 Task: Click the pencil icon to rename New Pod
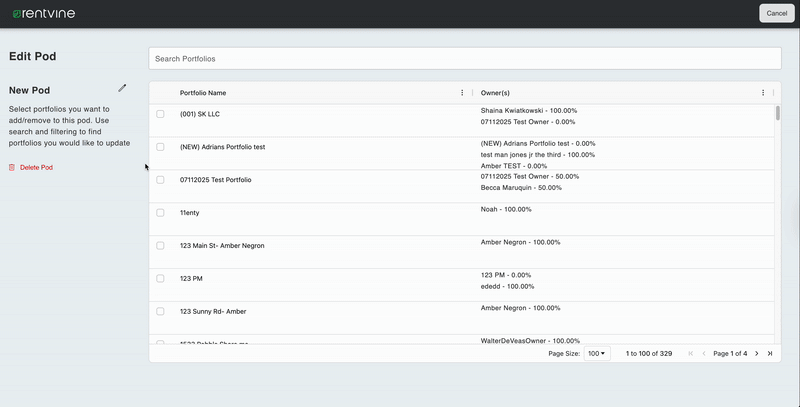click(122, 89)
